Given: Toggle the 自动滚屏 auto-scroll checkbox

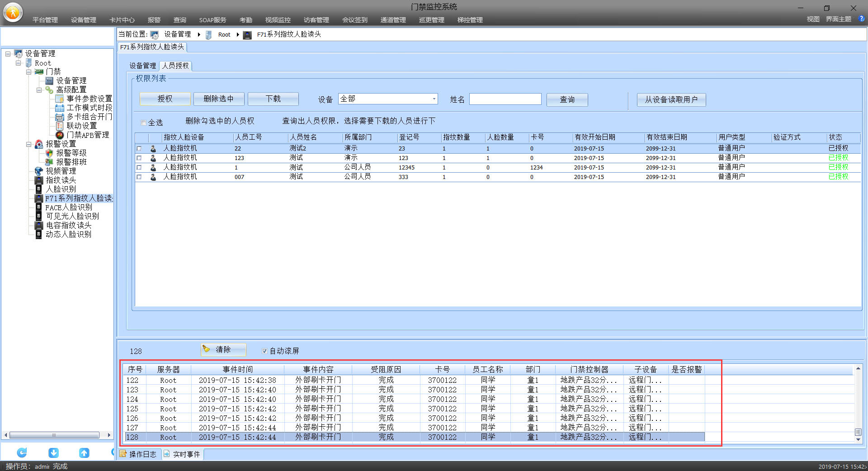Looking at the screenshot, I should point(264,351).
